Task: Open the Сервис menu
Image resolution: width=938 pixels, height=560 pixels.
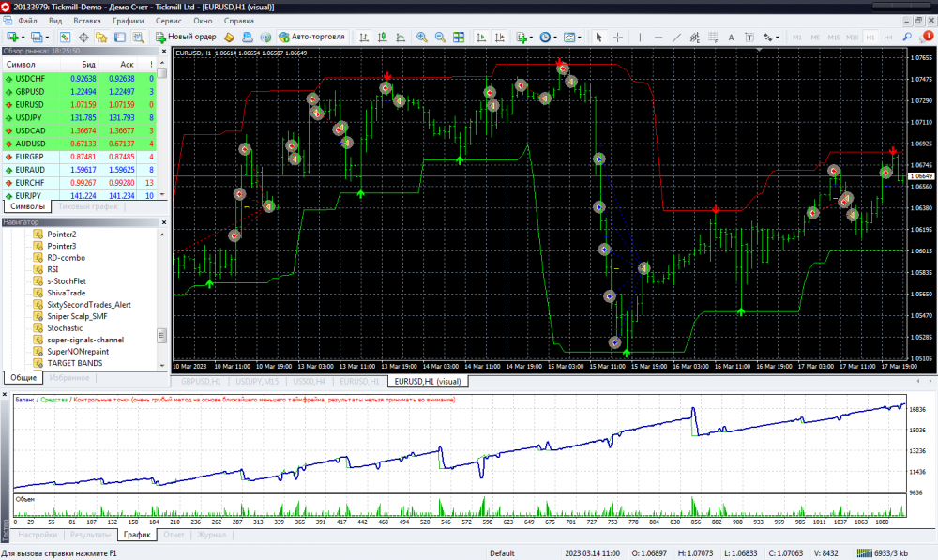Action: pyautogui.click(x=168, y=21)
